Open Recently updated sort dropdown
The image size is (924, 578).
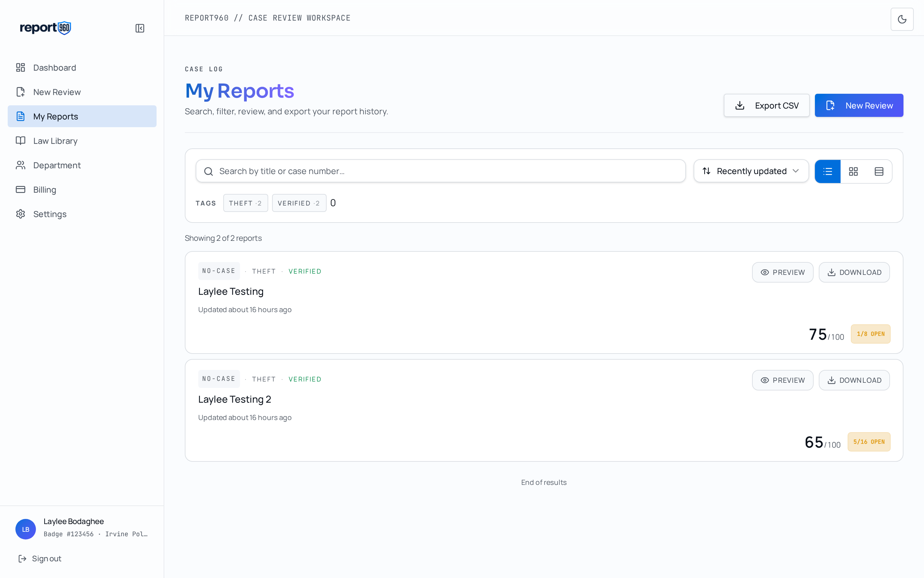point(751,171)
